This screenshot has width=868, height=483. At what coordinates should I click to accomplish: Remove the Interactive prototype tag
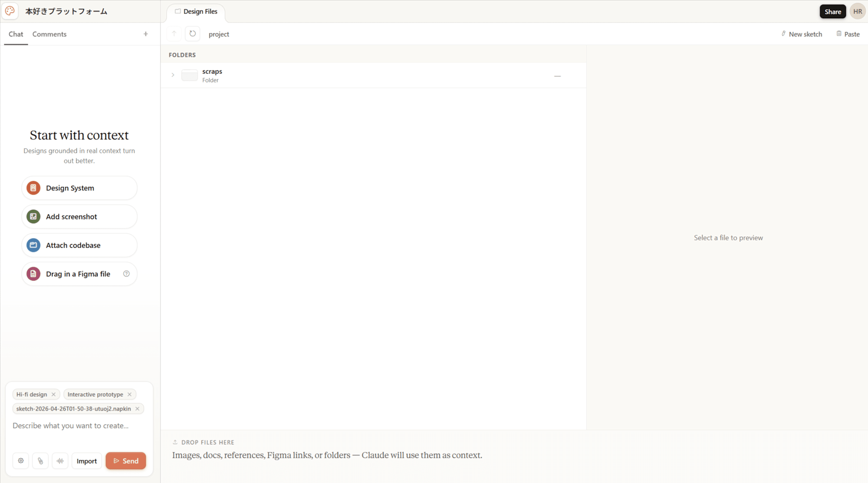pos(129,394)
